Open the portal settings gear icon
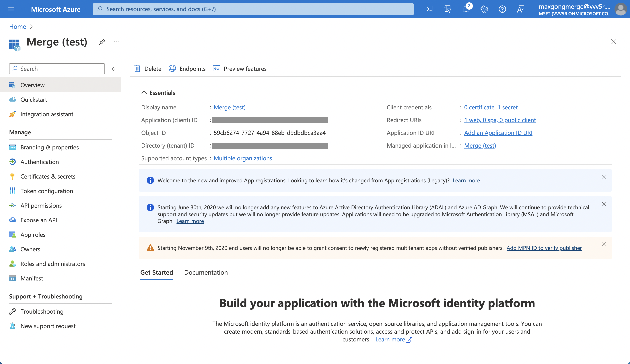Screen dimensions: 630x364 484,9
